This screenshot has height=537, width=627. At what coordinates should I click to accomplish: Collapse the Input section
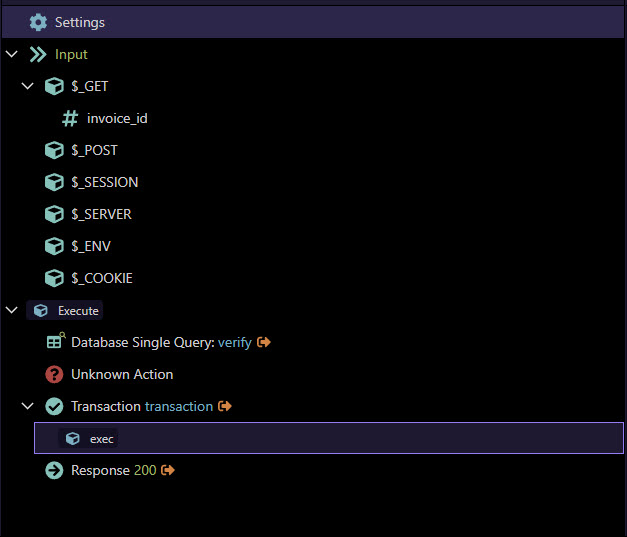[12, 54]
